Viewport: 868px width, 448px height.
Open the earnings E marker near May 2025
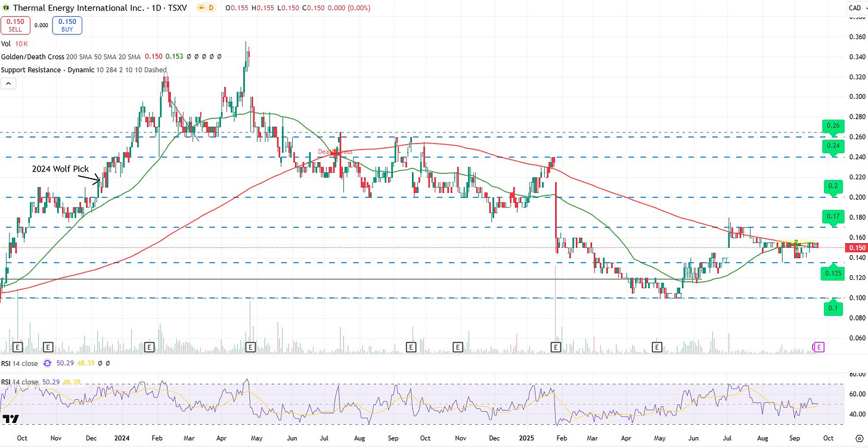tap(658, 347)
